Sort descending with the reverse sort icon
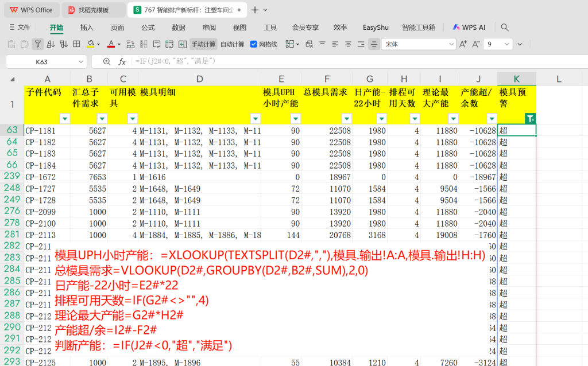Viewport: 588px width, 366px height. click(x=63, y=44)
